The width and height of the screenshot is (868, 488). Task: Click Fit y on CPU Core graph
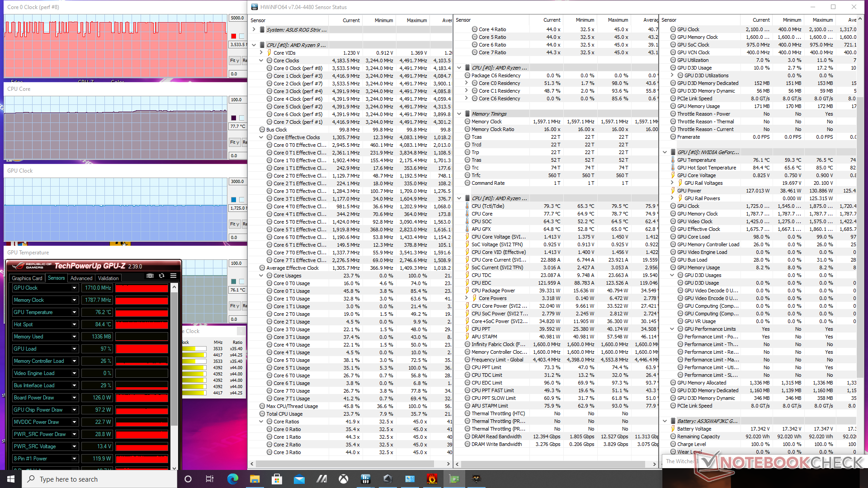pos(234,142)
